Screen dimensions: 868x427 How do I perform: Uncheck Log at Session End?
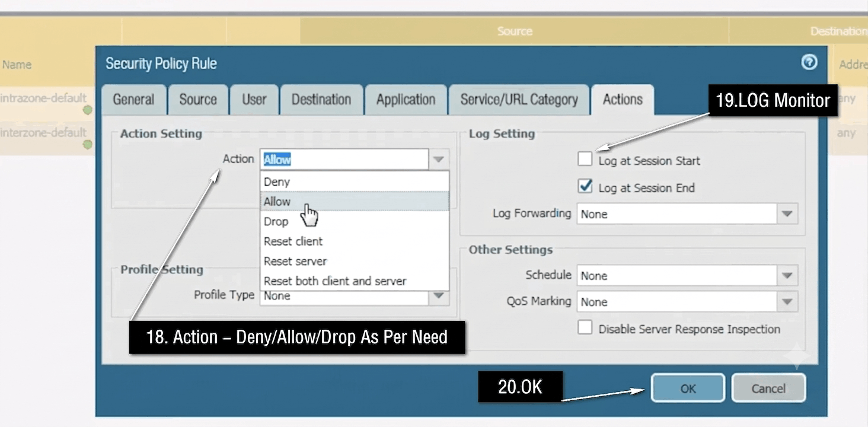coord(585,186)
